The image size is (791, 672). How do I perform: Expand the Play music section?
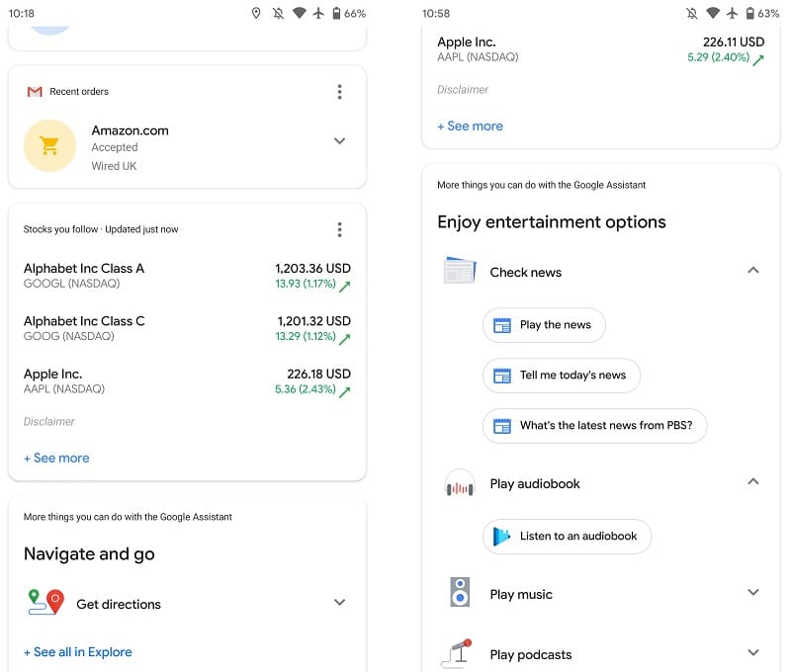tap(753, 592)
